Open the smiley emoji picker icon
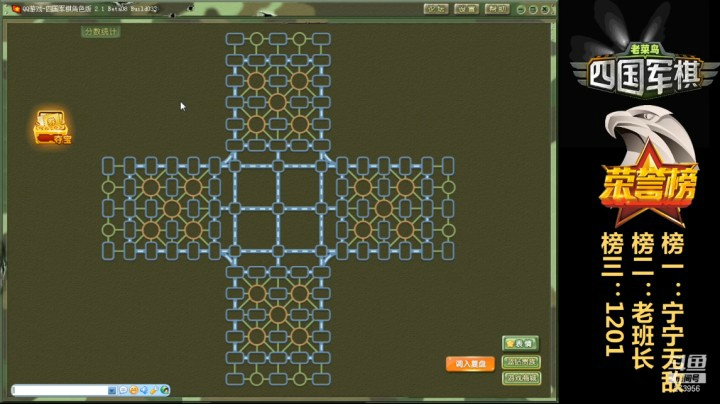 click(134, 390)
